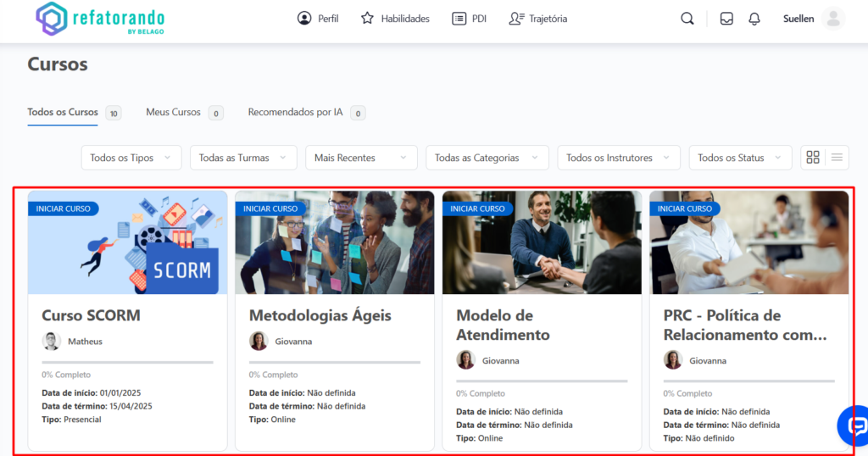Screen dimensions: 868x456
Task: Open the Modelo de Atendimento course title
Action: click(x=503, y=325)
